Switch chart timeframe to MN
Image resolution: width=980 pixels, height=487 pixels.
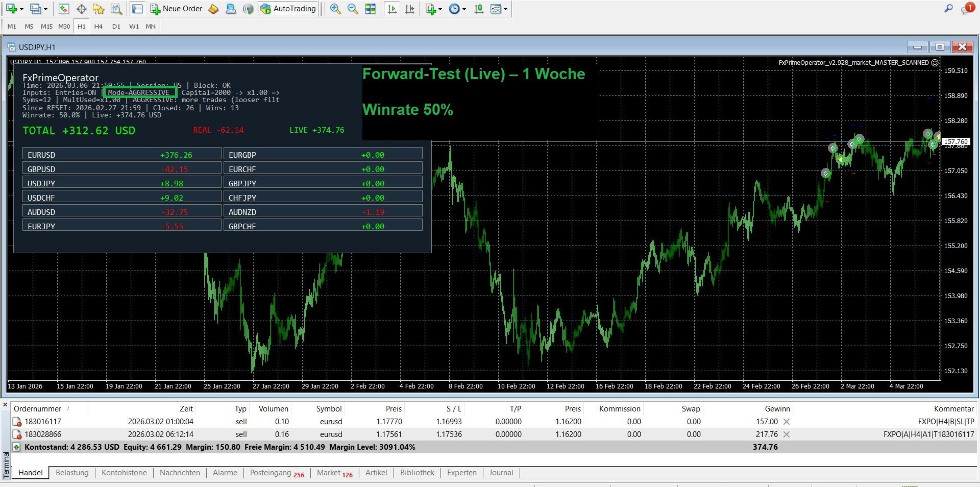[151, 27]
